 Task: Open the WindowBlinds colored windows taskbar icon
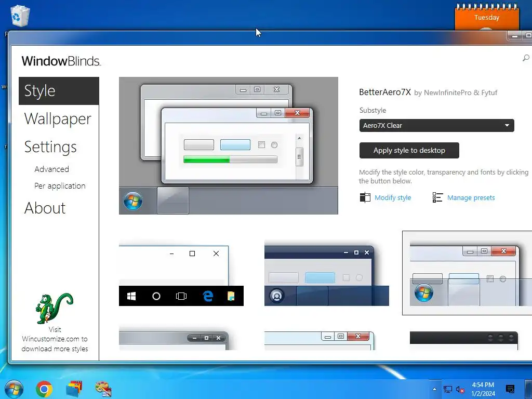point(74,389)
